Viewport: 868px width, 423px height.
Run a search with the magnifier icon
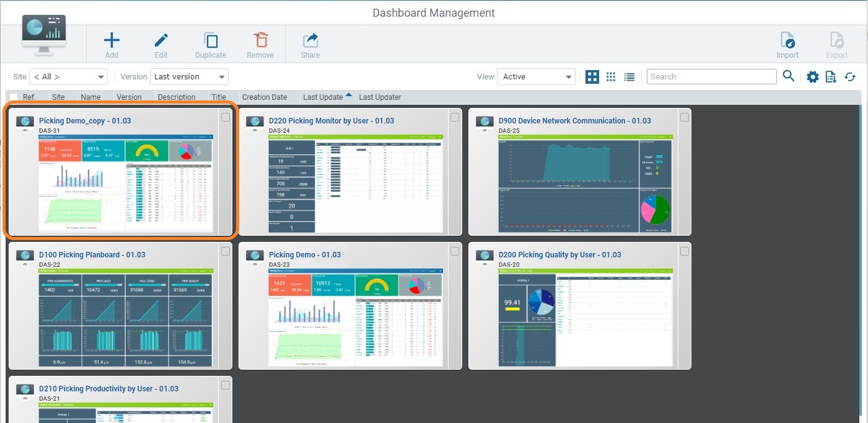789,76
